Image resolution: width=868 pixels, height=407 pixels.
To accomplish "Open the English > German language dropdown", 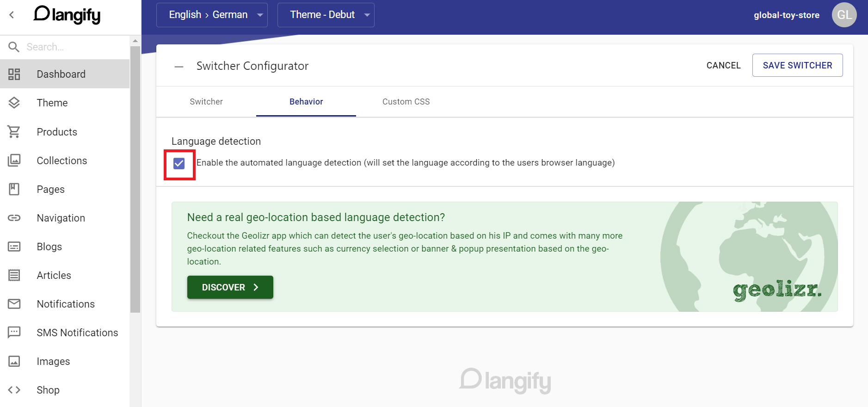I will (x=212, y=15).
